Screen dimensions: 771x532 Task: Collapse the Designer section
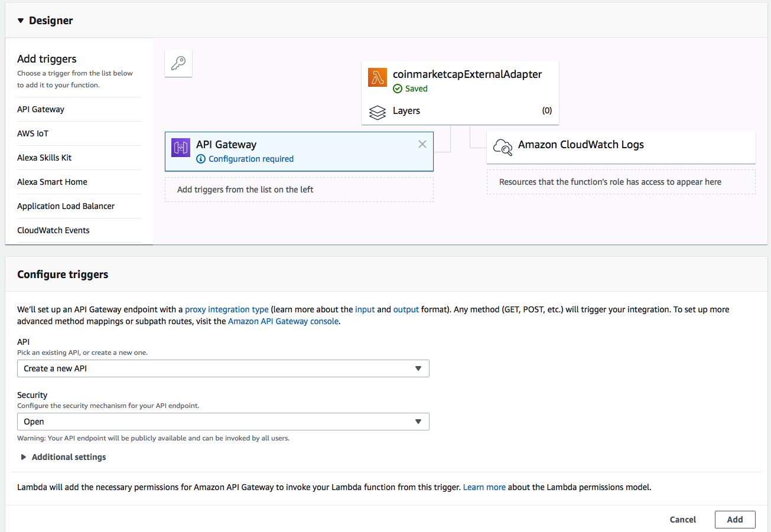21,21
